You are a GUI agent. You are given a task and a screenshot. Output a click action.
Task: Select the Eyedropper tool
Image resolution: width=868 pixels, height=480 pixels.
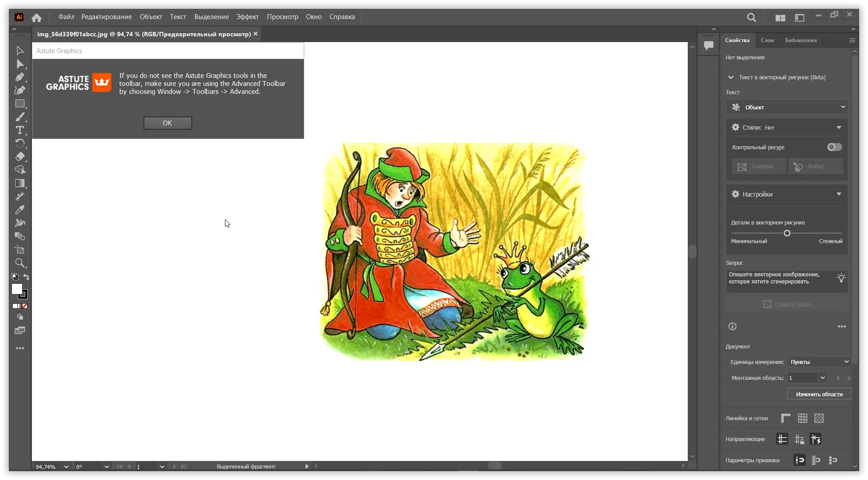pyautogui.click(x=19, y=210)
